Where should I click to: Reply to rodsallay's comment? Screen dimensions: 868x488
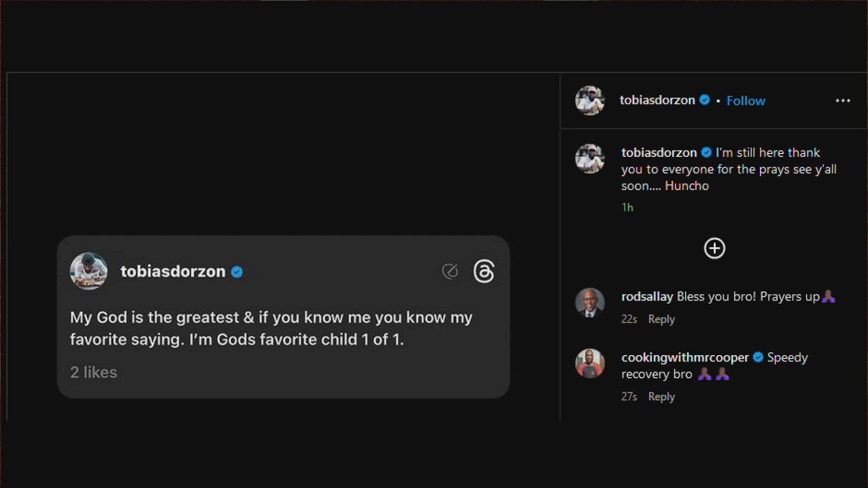(661, 319)
